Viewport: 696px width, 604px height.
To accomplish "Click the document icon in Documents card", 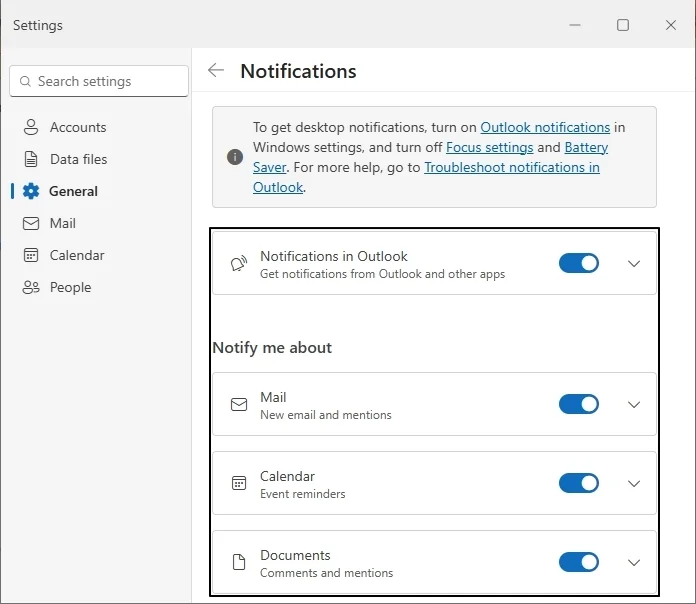I will (x=239, y=562).
